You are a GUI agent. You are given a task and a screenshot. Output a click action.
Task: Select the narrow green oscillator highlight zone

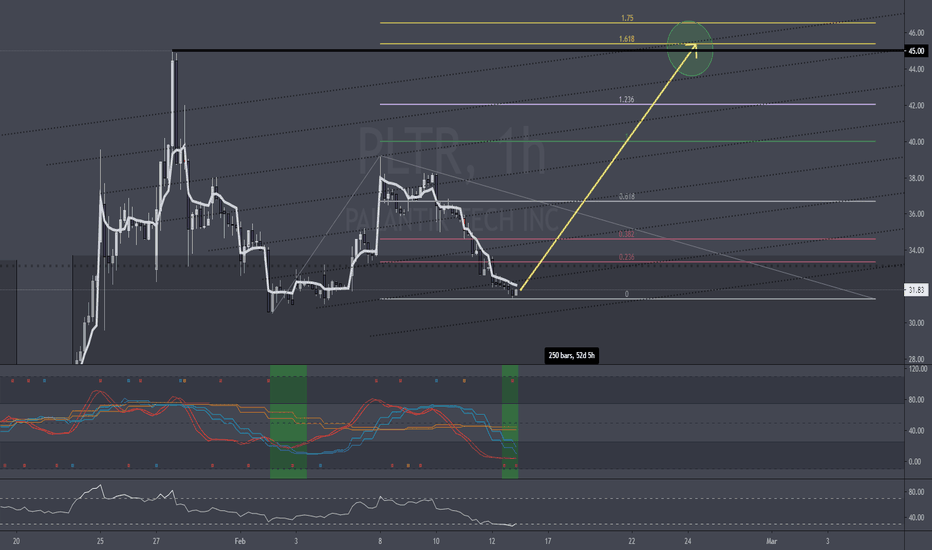510,422
